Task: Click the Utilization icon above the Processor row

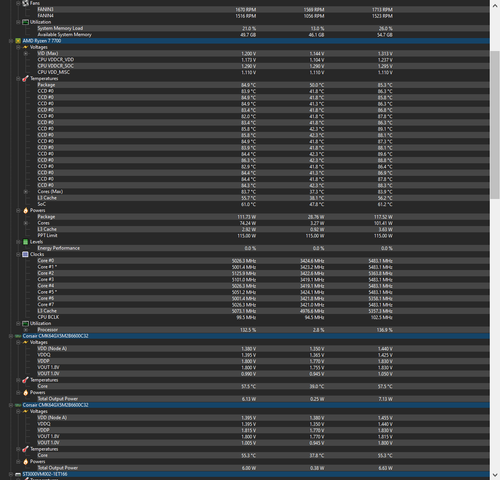Action: [x=25, y=323]
